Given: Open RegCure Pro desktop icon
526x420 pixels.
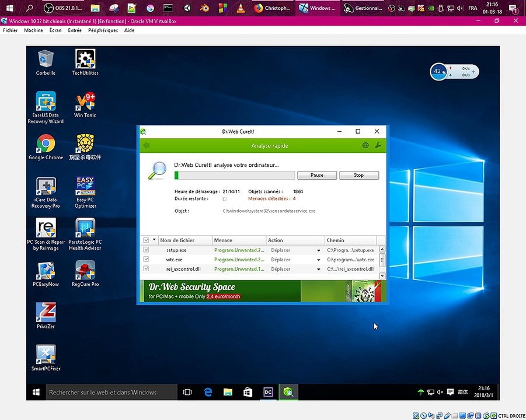Looking at the screenshot, I should coord(85,274).
